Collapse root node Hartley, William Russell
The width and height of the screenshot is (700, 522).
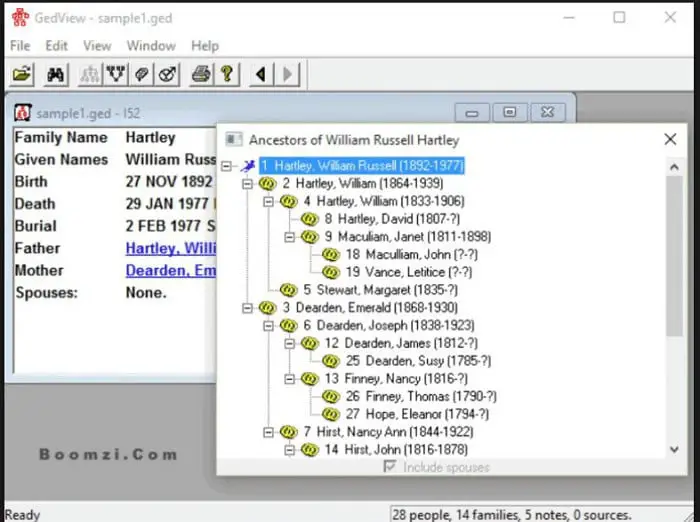[x=226, y=166]
